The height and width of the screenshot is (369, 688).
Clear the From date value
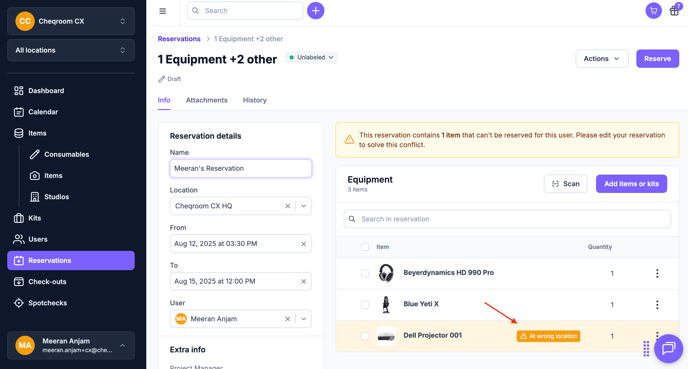[x=303, y=244]
